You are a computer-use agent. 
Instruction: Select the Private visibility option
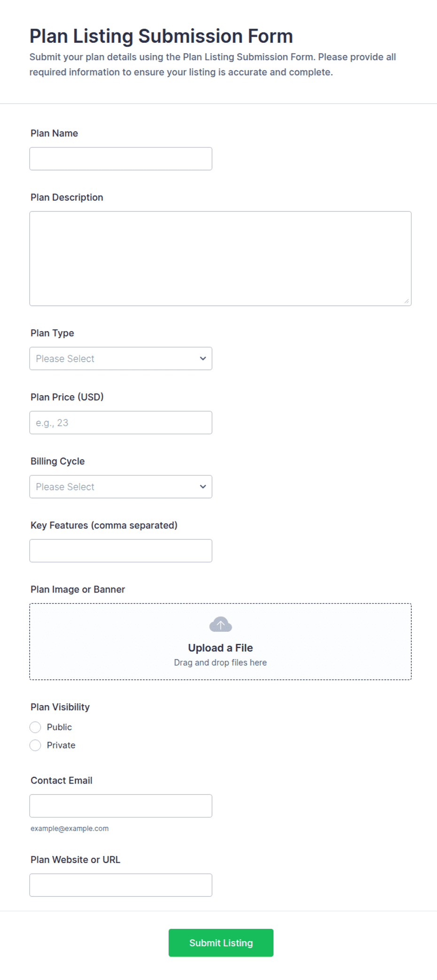coord(35,746)
